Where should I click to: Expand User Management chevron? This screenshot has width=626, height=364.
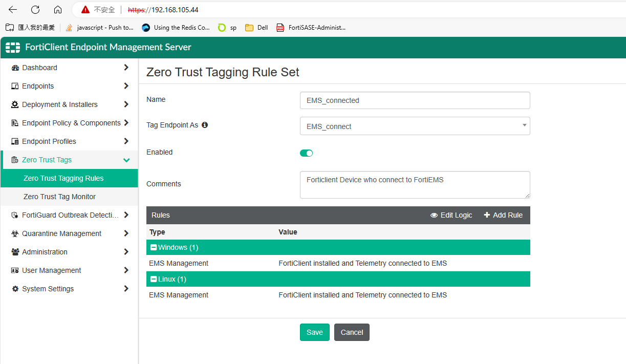coord(126,270)
